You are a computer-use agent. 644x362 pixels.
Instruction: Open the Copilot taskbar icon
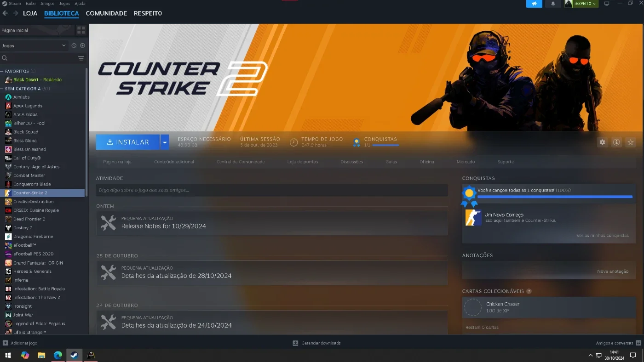point(25,355)
